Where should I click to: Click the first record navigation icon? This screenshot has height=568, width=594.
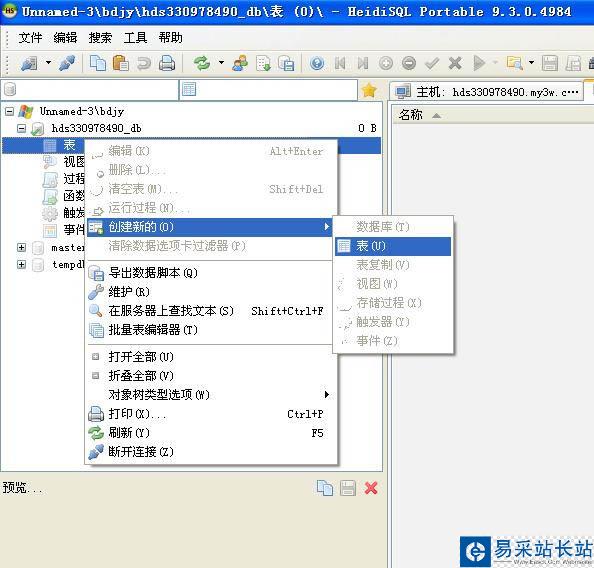340,63
